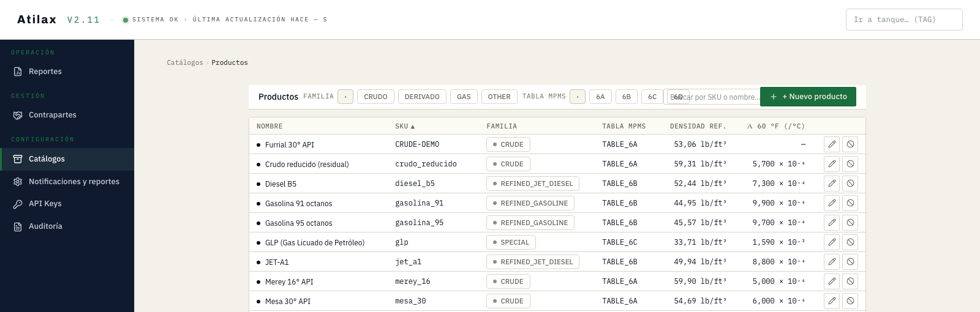
Task: Select the all-families dot filter
Action: point(345,97)
